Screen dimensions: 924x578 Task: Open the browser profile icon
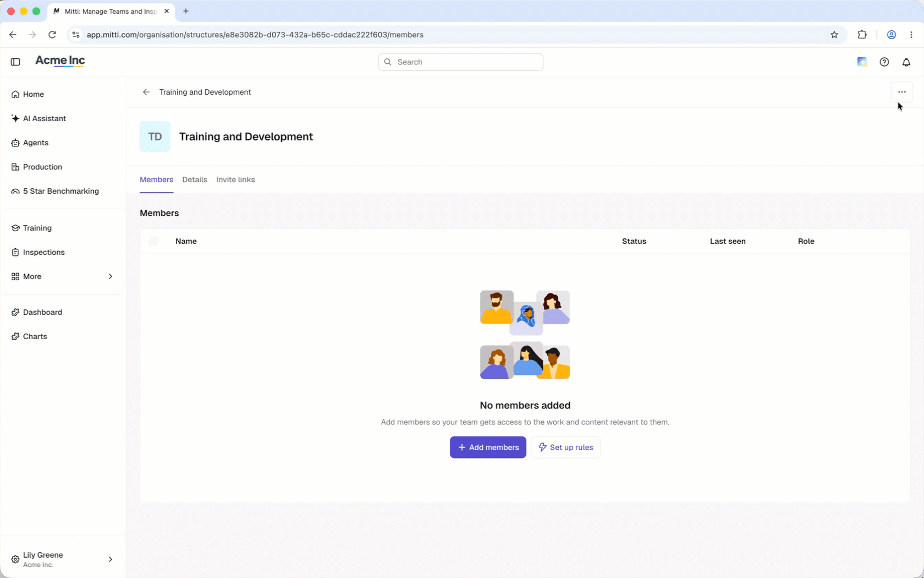pos(892,35)
